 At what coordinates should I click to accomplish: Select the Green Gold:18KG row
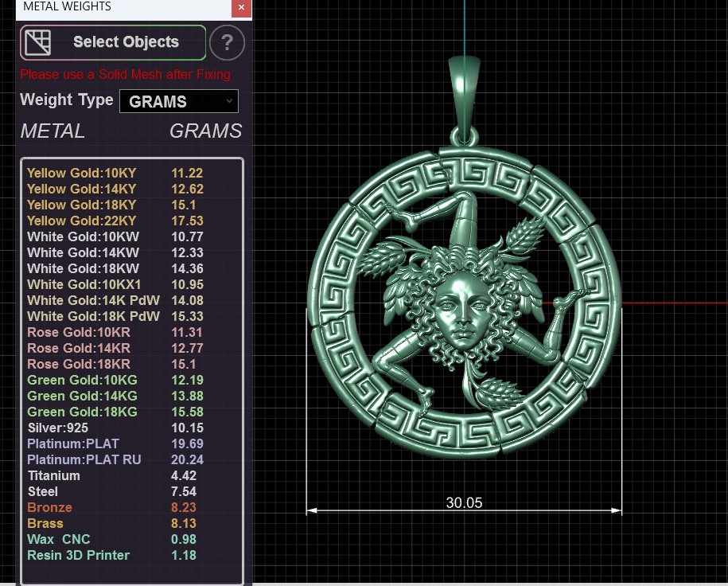tap(115, 412)
